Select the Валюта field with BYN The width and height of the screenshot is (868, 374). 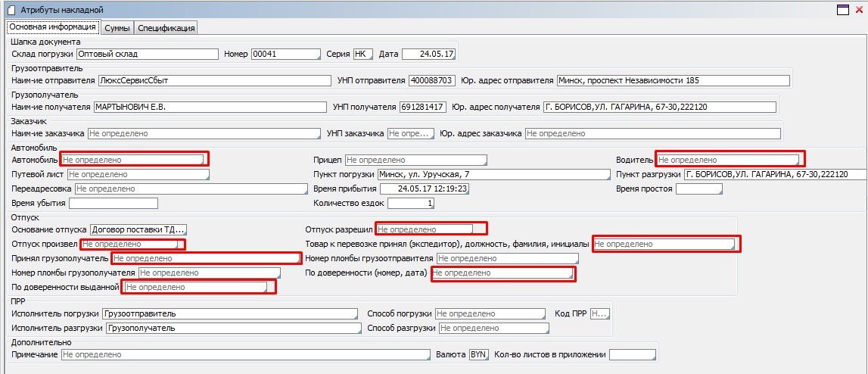click(x=478, y=354)
